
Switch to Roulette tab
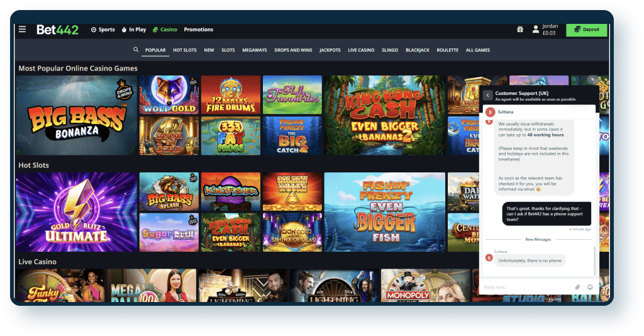coord(447,50)
